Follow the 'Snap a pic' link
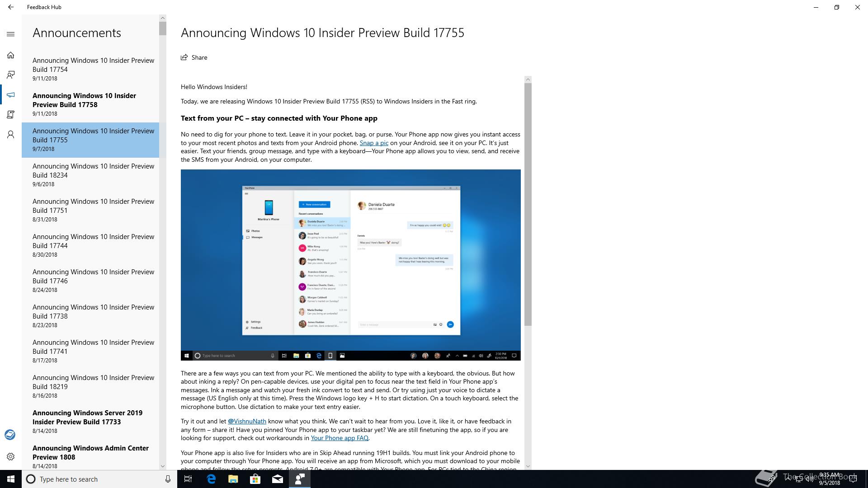 pos(374,143)
